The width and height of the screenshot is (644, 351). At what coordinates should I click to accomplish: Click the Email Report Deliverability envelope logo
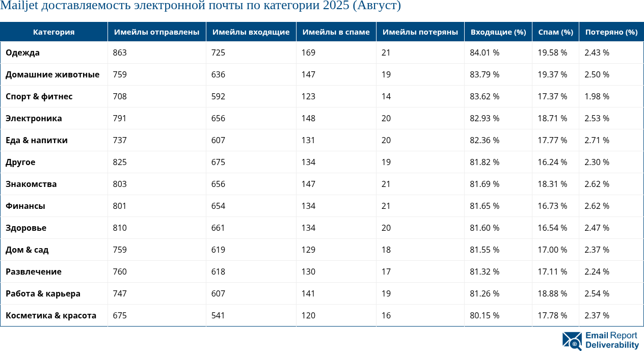coord(572,341)
